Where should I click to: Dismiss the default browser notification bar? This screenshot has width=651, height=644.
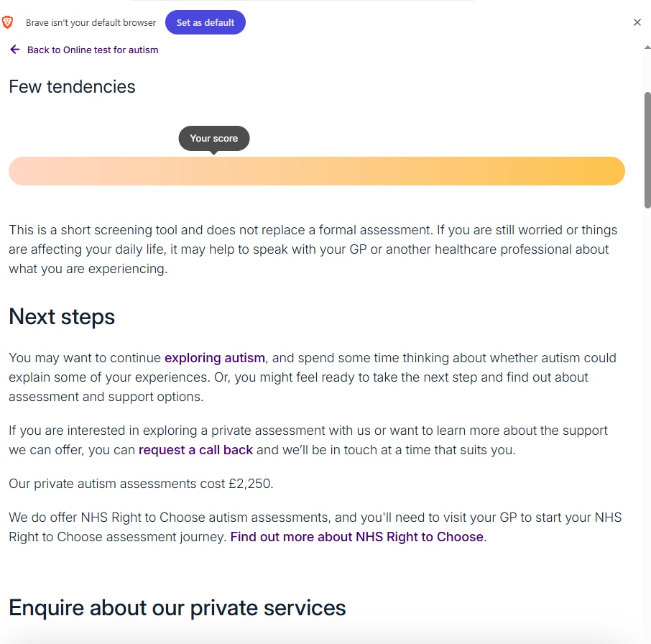pos(637,22)
